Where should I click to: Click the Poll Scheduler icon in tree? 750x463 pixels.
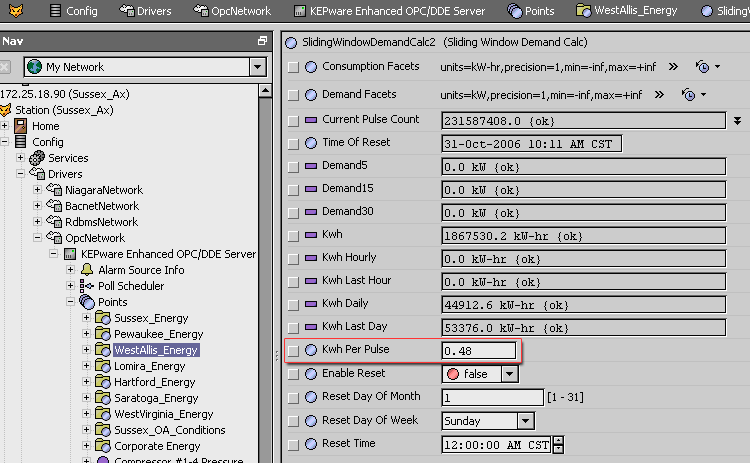pos(87,286)
